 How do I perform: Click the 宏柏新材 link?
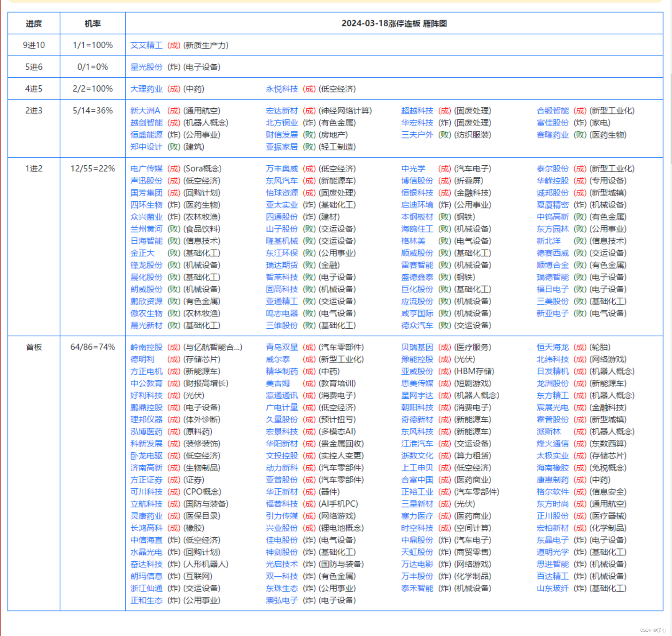(x=553, y=528)
